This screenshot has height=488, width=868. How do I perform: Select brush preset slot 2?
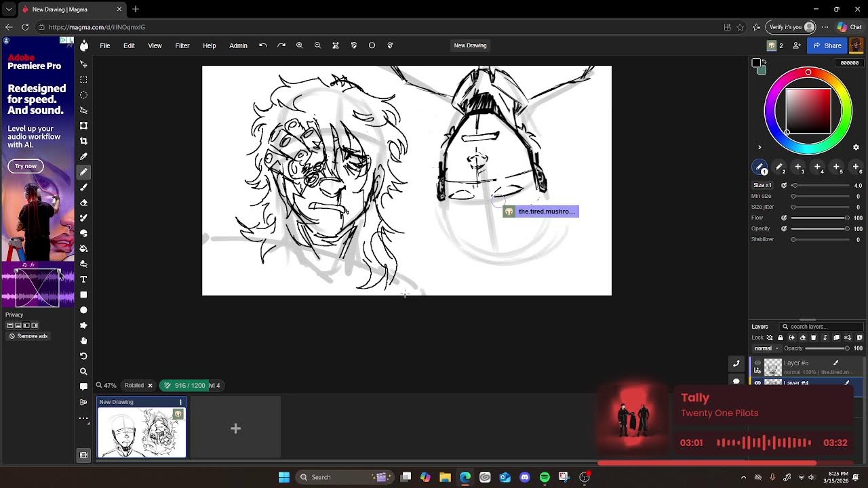(779, 167)
